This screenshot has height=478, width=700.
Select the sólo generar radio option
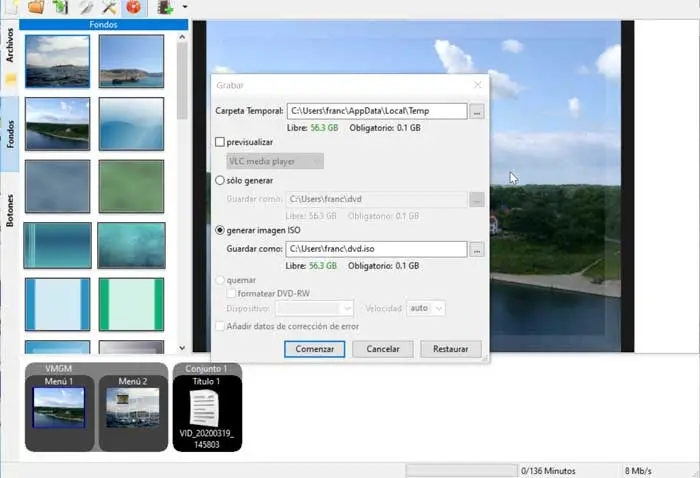pos(220,180)
